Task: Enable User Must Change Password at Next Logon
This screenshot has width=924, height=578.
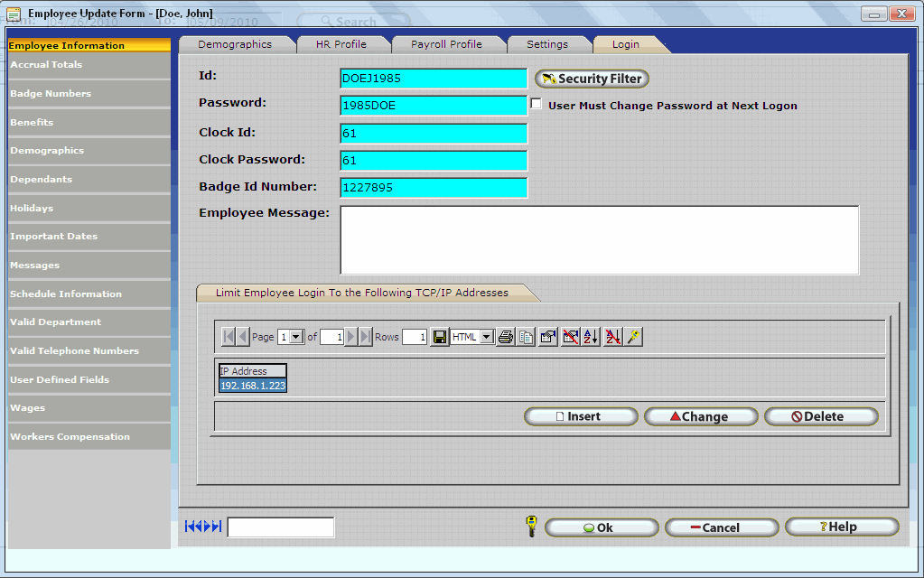Action: click(537, 105)
